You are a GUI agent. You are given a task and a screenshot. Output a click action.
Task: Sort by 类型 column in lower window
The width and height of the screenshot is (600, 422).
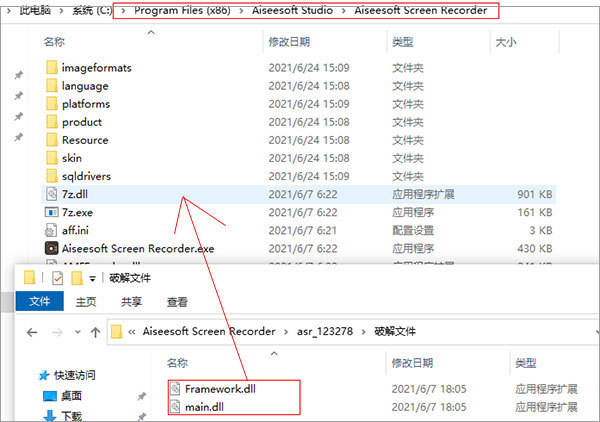coord(526,363)
